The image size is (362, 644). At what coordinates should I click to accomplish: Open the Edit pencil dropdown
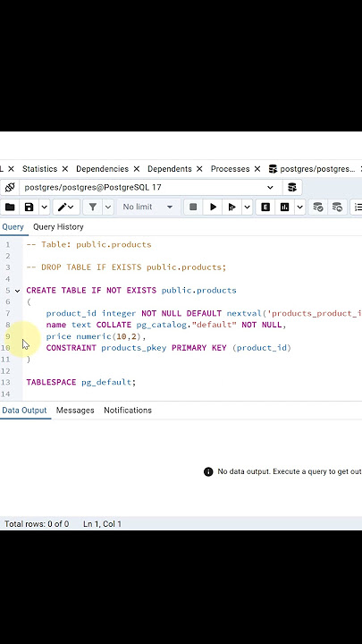65,207
